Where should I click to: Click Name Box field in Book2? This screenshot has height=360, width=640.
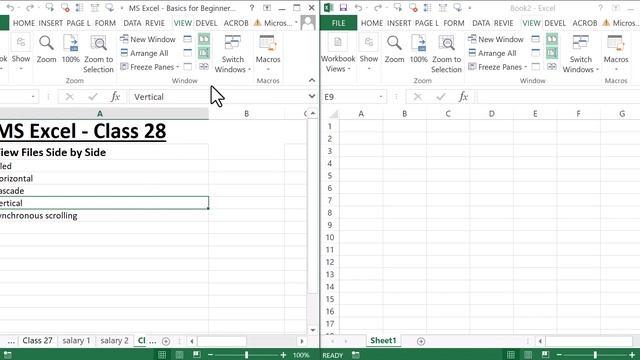click(x=350, y=97)
